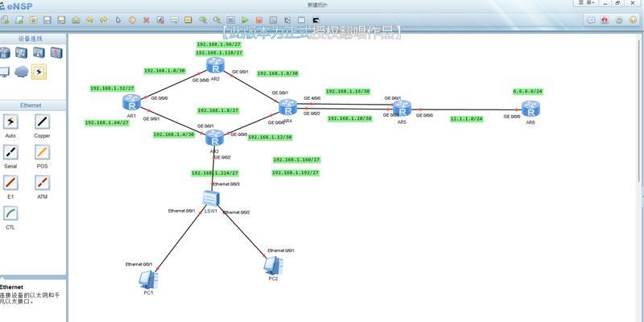The height and width of the screenshot is (322, 644).
Task: Undo the last action via the toolbar arrow
Action: pyautogui.click(x=90, y=19)
